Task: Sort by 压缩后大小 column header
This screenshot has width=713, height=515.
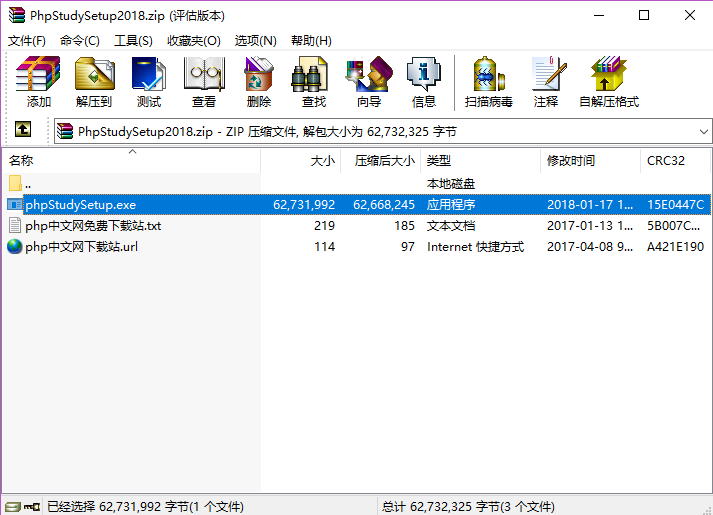Action: [x=381, y=160]
